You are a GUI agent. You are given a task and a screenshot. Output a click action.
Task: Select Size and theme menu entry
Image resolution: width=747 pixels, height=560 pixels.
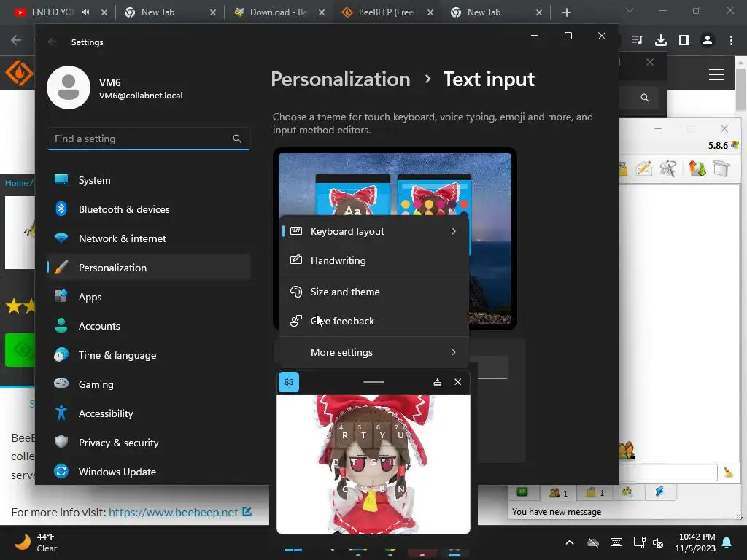(374, 292)
